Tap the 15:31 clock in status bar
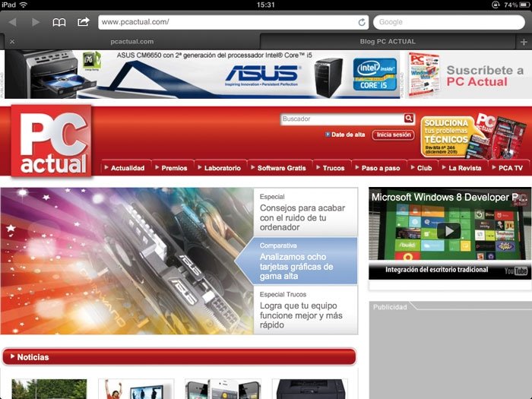Screen dimensions: 532x399 [x=266, y=5]
